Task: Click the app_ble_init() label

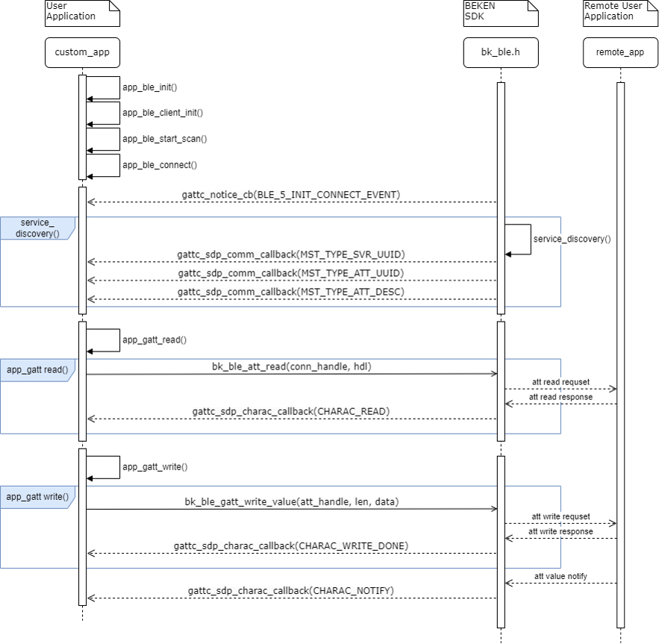Action: (149, 87)
